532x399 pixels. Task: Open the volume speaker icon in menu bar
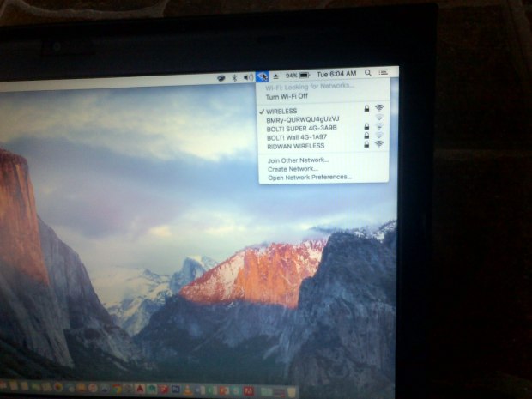click(248, 77)
